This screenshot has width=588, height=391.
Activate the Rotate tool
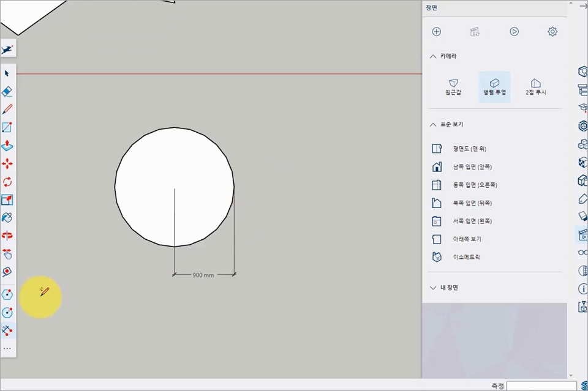click(7, 182)
